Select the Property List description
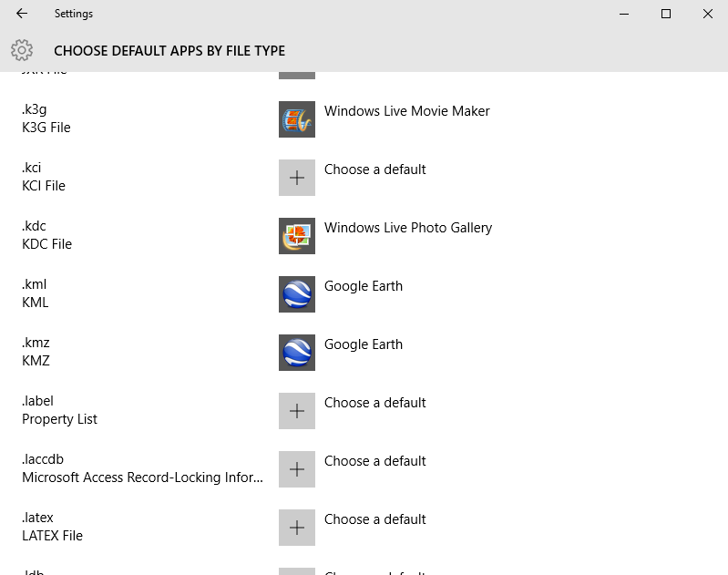This screenshot has width=728, height=575. pyautogui.click(x=59, y=419)
